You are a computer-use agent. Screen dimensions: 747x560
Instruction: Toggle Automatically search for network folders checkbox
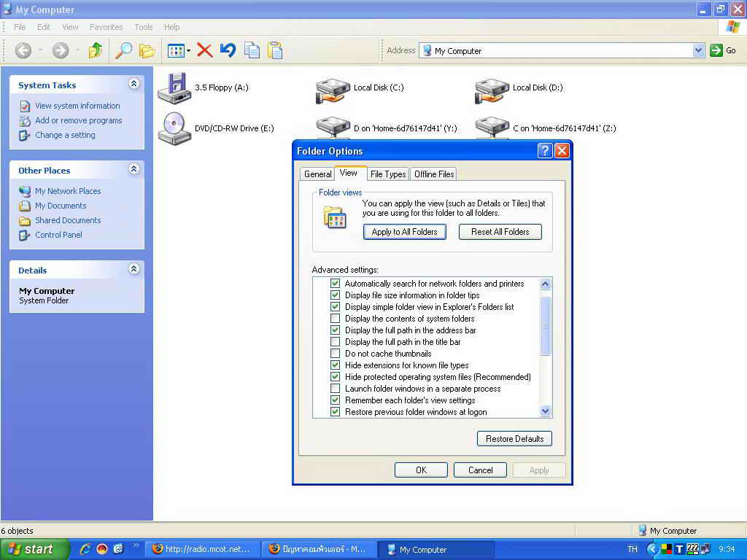pyautogui.click(x=336, y=284)
